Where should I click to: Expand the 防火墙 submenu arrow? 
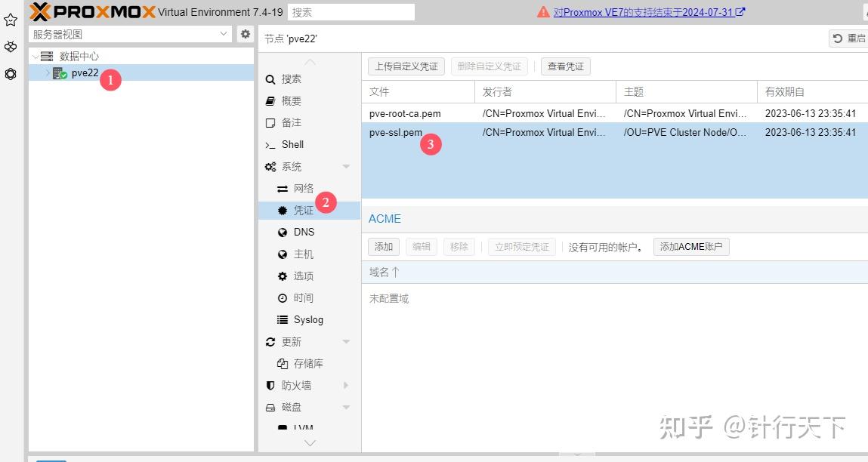click(346, 385)
